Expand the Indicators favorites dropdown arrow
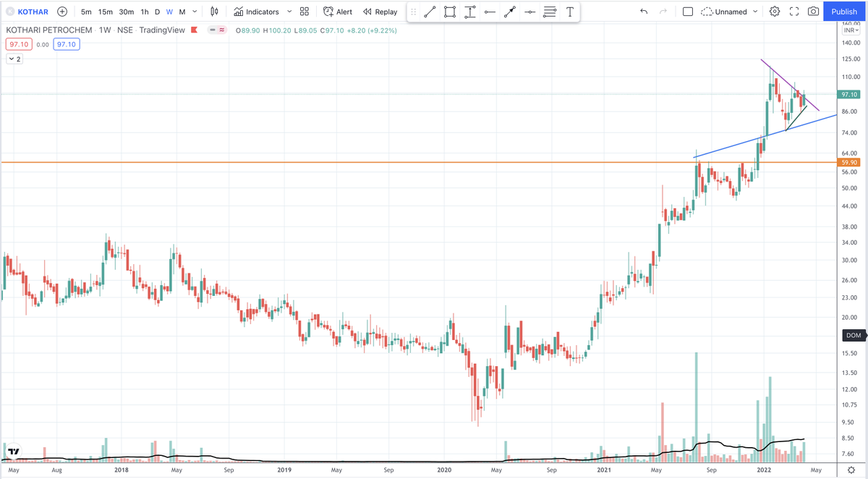The height and width of the screenshot is (479, 868). [x=289, y=12]
